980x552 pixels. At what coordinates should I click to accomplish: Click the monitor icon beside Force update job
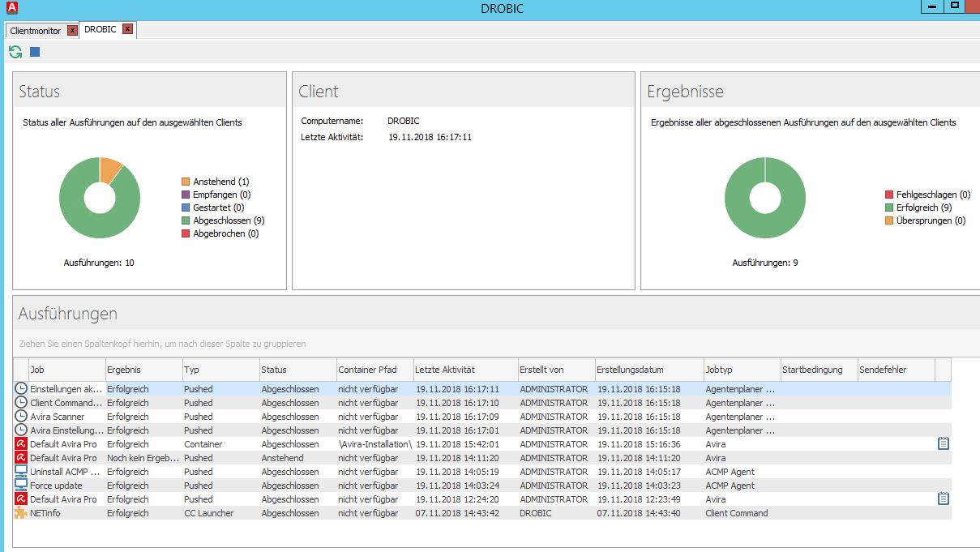point(21,486)
